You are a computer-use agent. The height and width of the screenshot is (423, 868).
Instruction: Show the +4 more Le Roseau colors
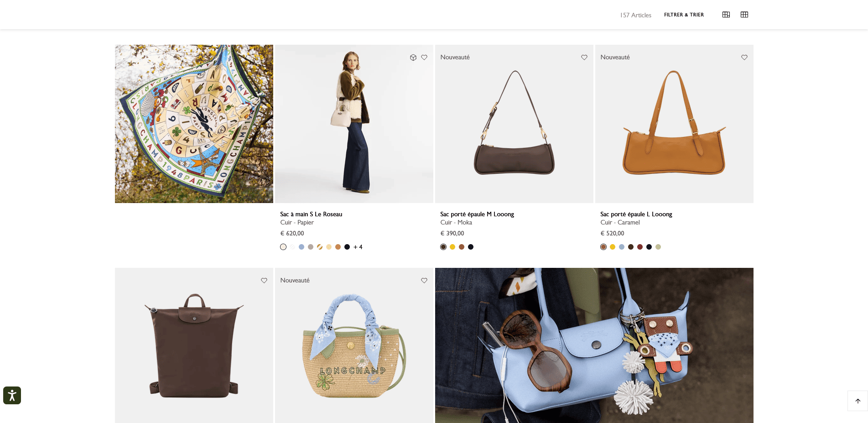358,247
